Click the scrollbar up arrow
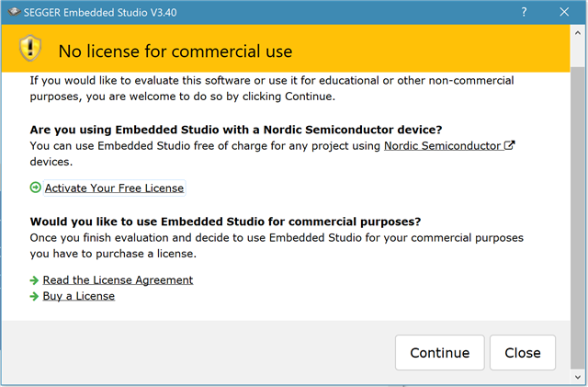This screenshot has height=387, width=588. [x=578, y=33]
